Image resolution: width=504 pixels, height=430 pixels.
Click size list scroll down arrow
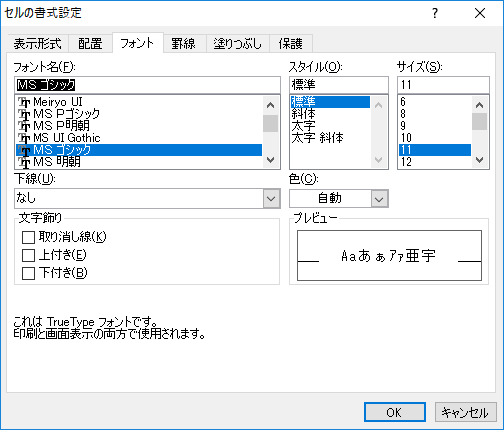coord(480,160)
